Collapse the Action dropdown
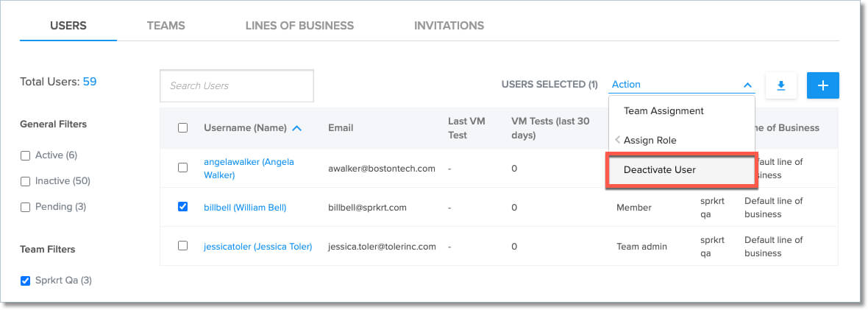The height and width of the screenshot is (310, 868). click(747, 85)
